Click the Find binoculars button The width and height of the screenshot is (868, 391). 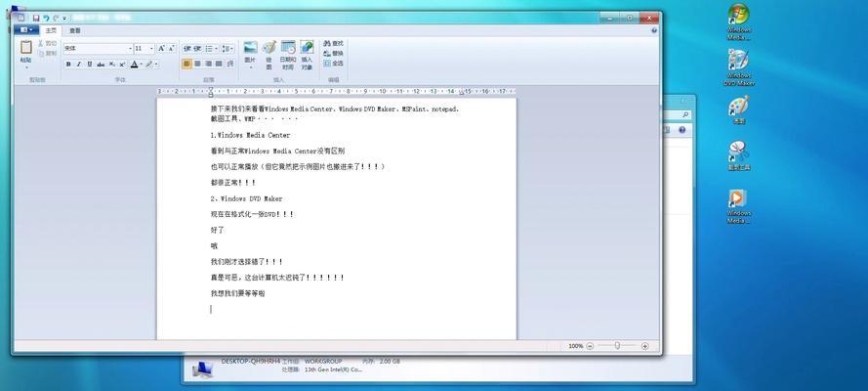pos(333,43)
